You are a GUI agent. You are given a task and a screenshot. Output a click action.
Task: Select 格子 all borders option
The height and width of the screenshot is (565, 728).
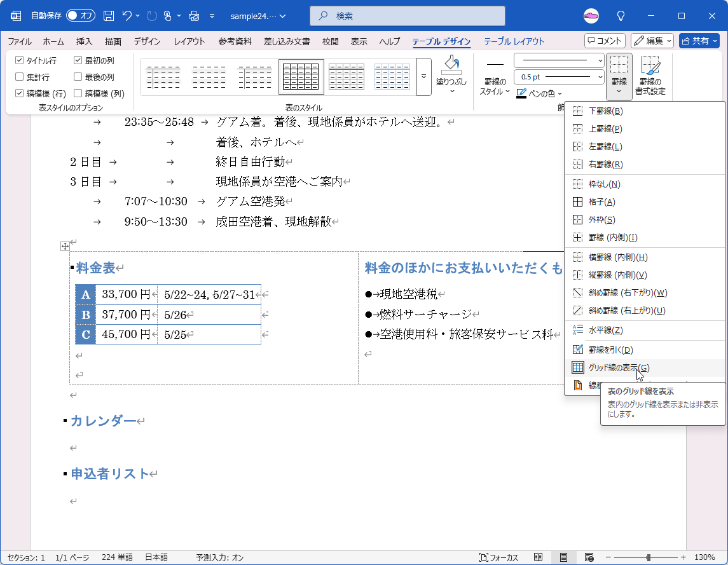601,202
